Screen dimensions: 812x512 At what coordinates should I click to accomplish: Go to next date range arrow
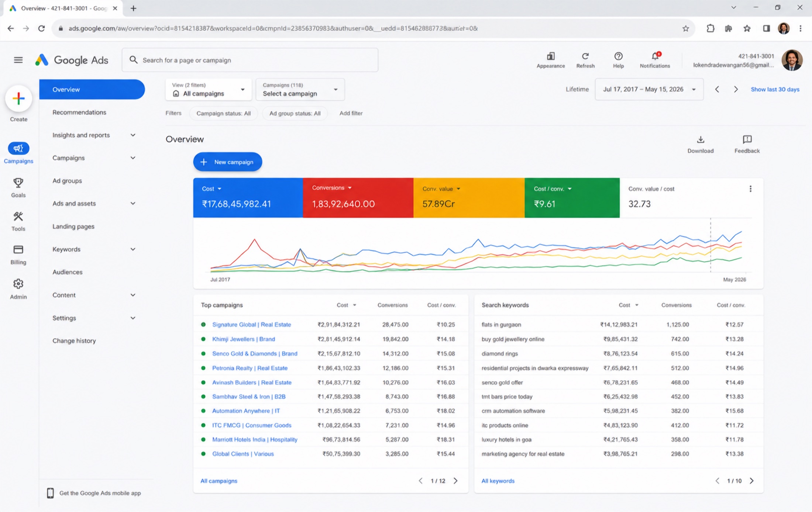[x=736, y=89]
